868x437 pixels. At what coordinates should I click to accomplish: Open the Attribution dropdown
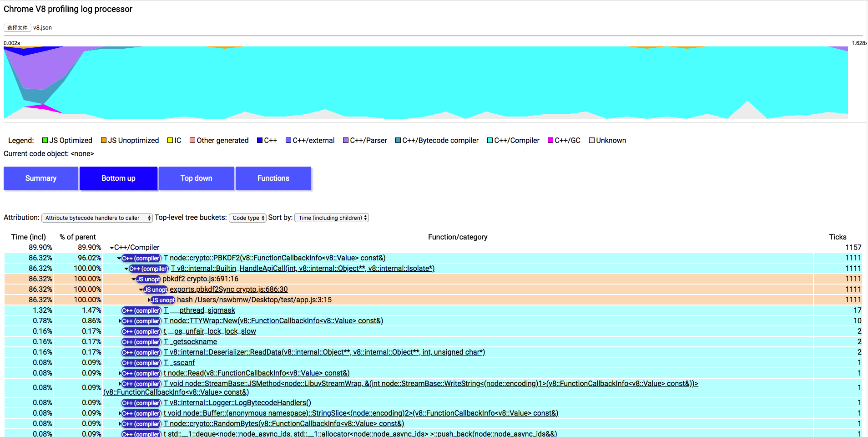(97, 218)
